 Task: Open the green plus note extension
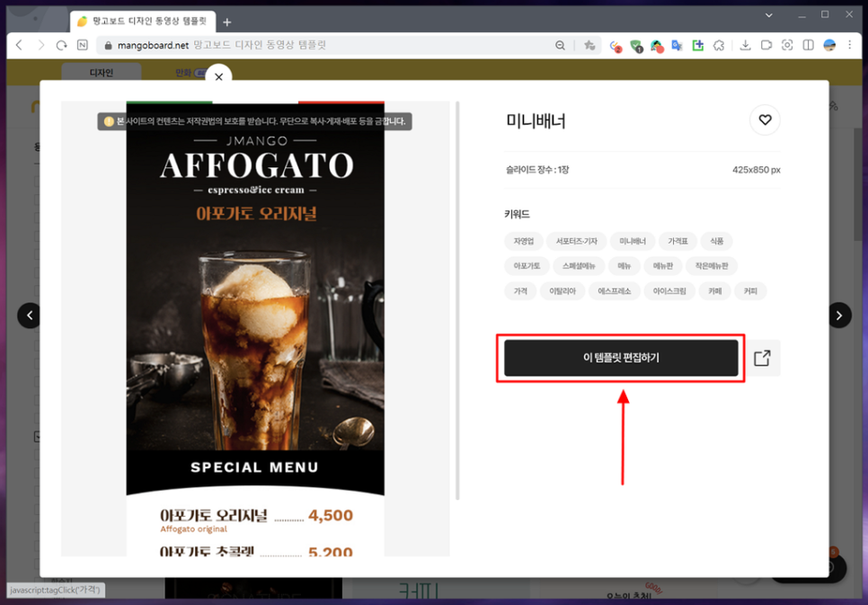[697, 46]
